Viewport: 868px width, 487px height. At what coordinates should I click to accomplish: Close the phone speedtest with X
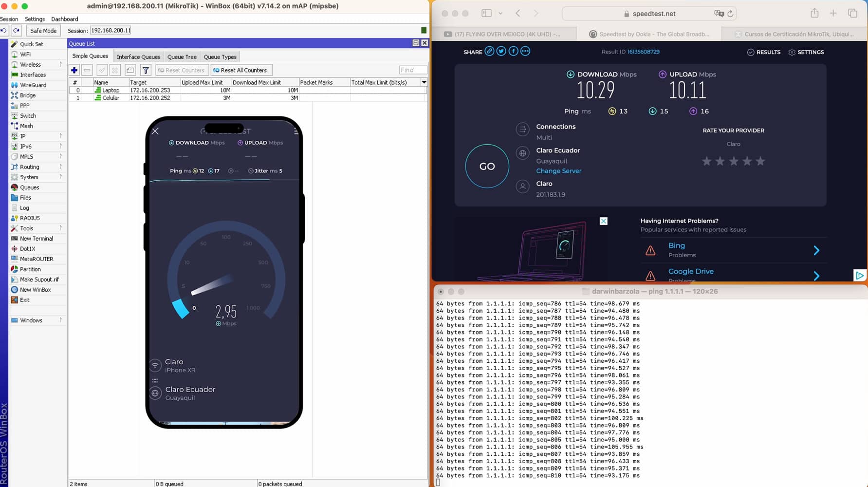155,131
